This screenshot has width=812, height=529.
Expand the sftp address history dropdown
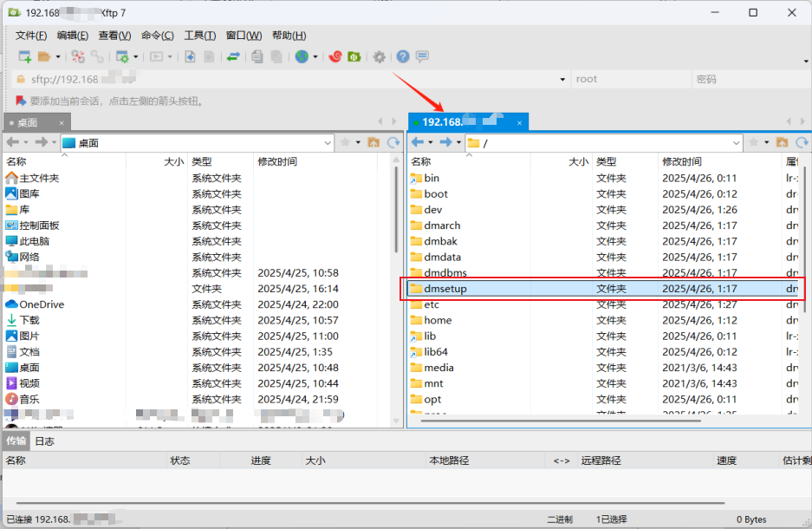point(562,79)
